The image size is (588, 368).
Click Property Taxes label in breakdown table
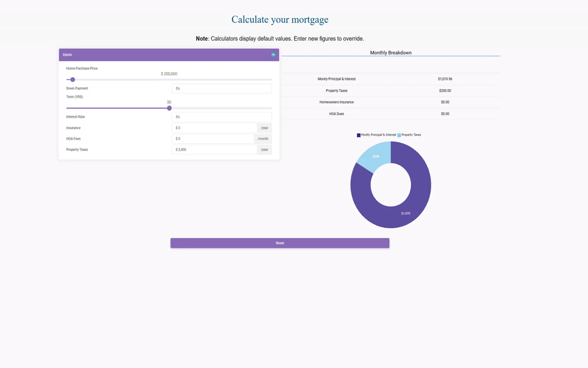(x=336, y=91)
